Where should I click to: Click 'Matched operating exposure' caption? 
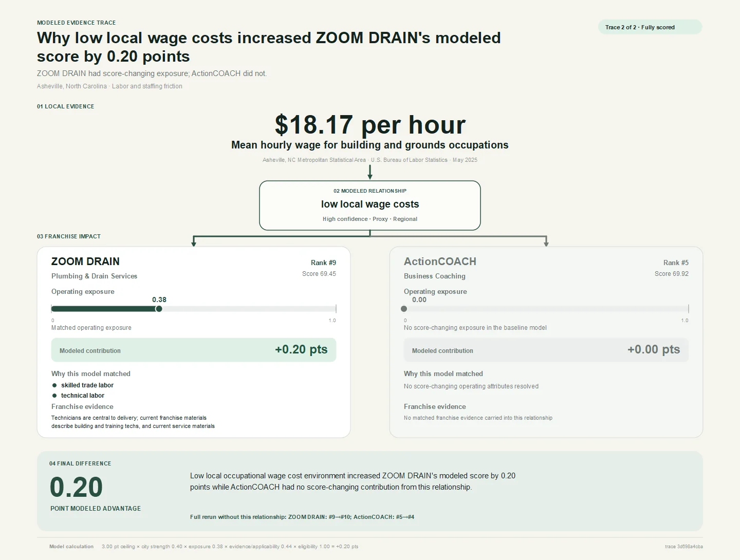coord(91,328)
